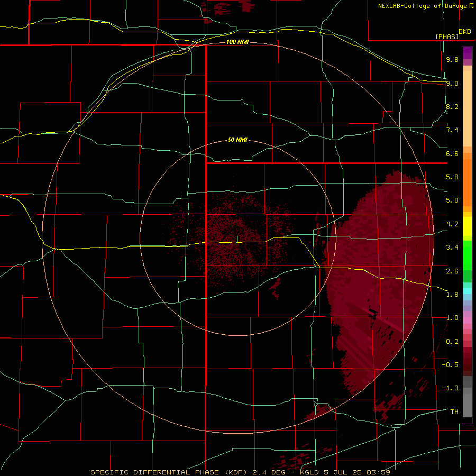Screen dimensions: 476x476
Task: Click the 8.2 value on the scale
Action: tap(452, 106)
